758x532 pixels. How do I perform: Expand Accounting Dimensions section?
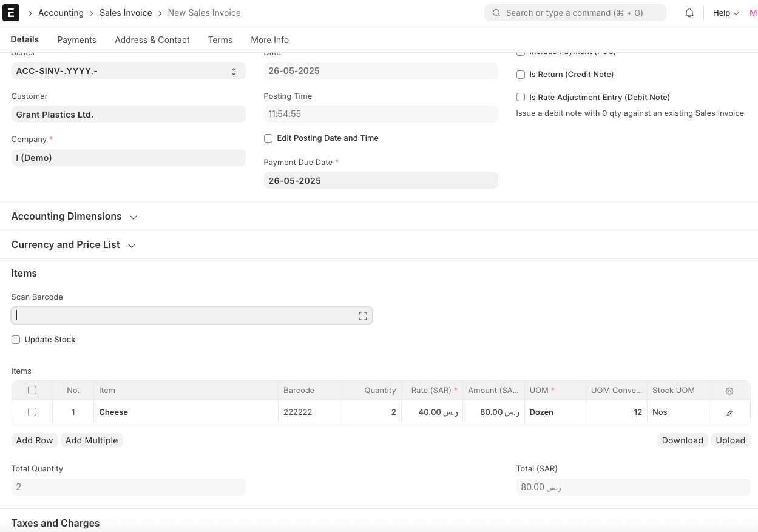pos(74,217)
